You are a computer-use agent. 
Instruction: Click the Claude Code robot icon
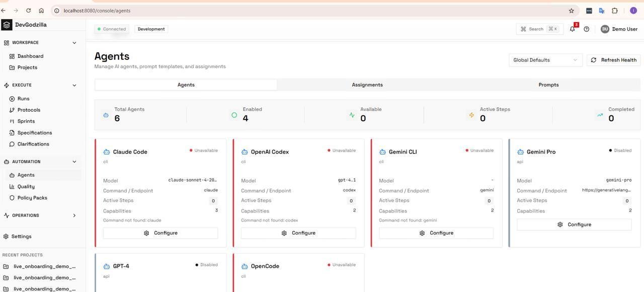107,152
